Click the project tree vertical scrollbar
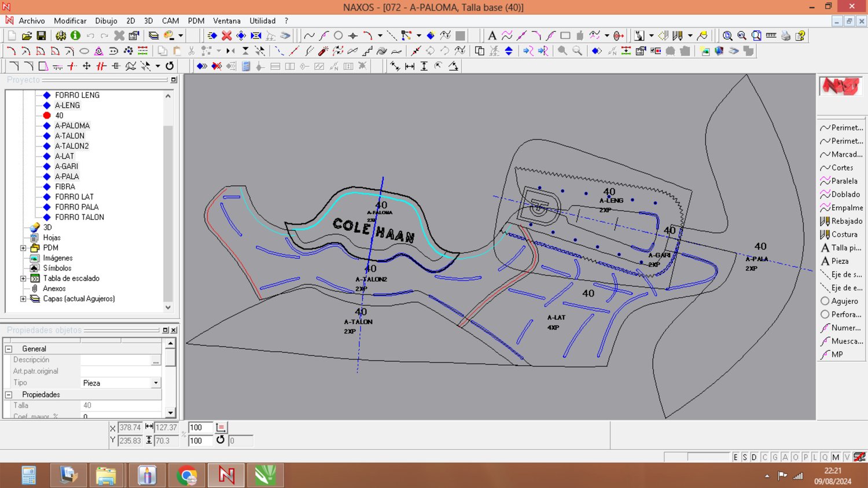This screenshot has height=488, width=868. (168, 201)
